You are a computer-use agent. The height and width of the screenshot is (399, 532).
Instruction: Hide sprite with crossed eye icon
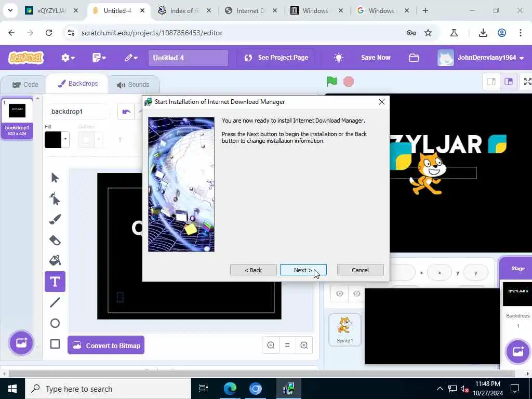click(356, 294)
